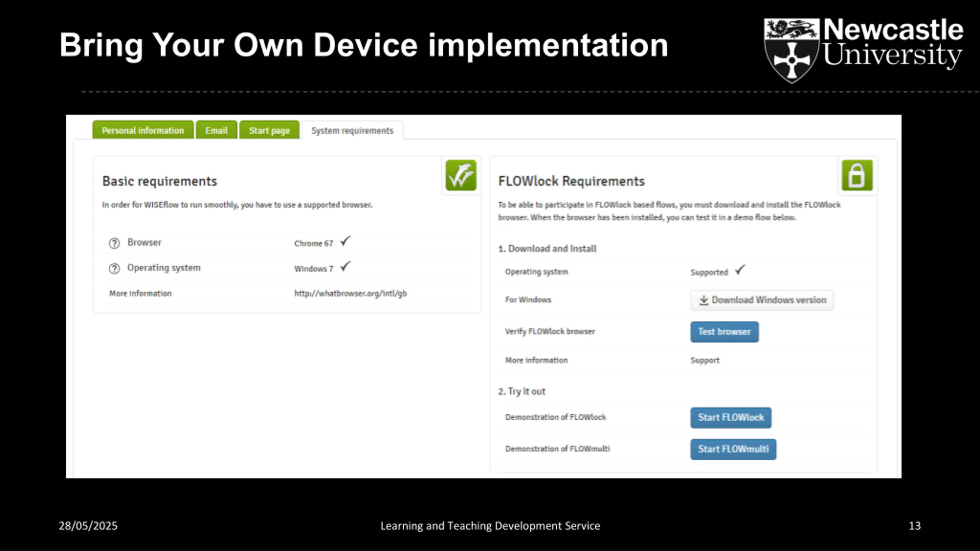
Task: Click the 'FLOWlock Requirements' heading
Action: (x=571, y=181)
